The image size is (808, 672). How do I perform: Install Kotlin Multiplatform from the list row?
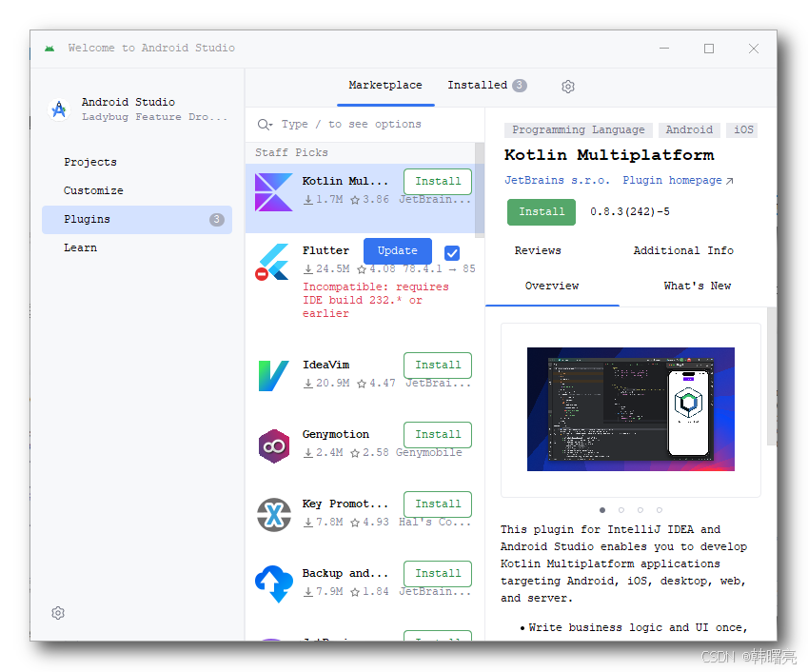tap(438, 182)
